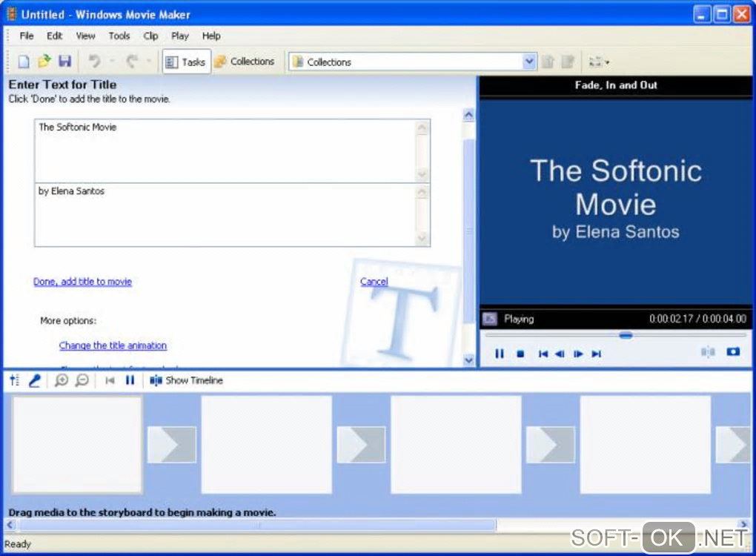The width and height of the screenshot is (756, 556).
Task: Open the audio levels tool on storyboard toolbar
Action: 15,380
